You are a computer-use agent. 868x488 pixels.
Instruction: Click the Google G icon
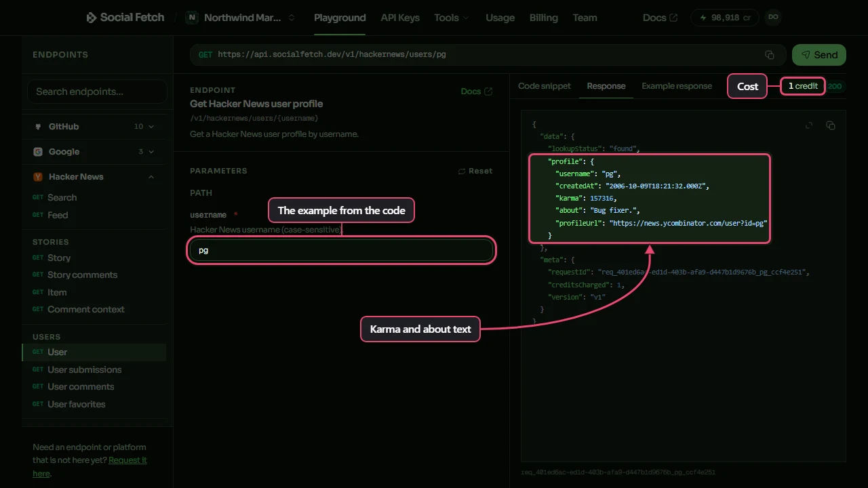click(x=38, y=152)
